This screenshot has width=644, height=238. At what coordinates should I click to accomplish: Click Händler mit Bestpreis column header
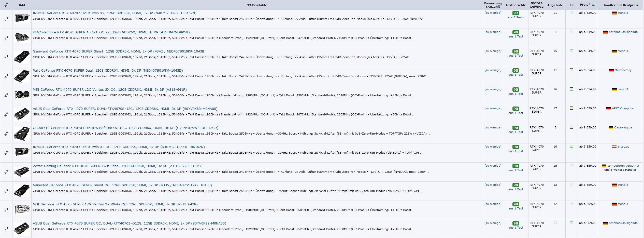(620, 5)
